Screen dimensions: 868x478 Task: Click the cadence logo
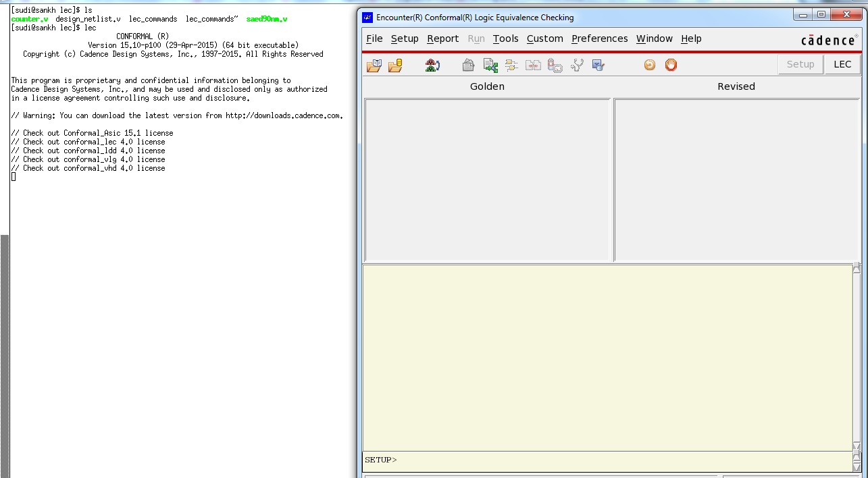pyautogui.click(x=829, y=40)
